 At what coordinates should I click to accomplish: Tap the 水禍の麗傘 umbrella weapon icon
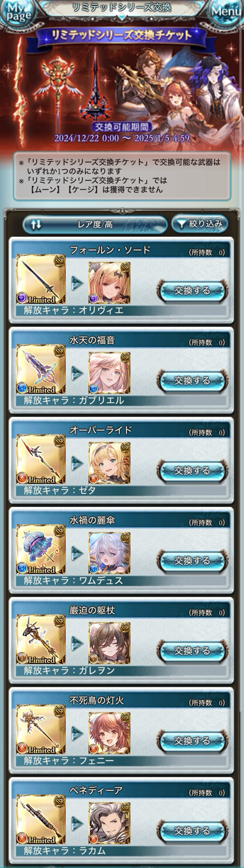coord(41,549)
